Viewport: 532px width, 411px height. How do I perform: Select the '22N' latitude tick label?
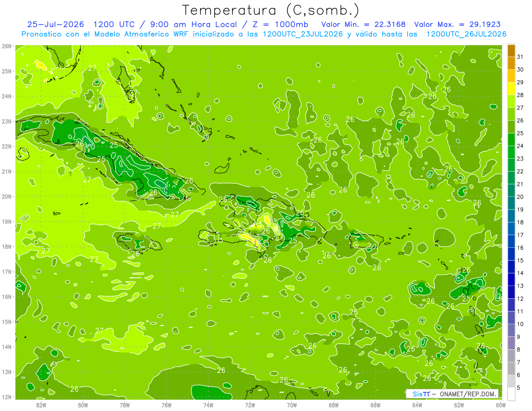(x=7, y=146)
